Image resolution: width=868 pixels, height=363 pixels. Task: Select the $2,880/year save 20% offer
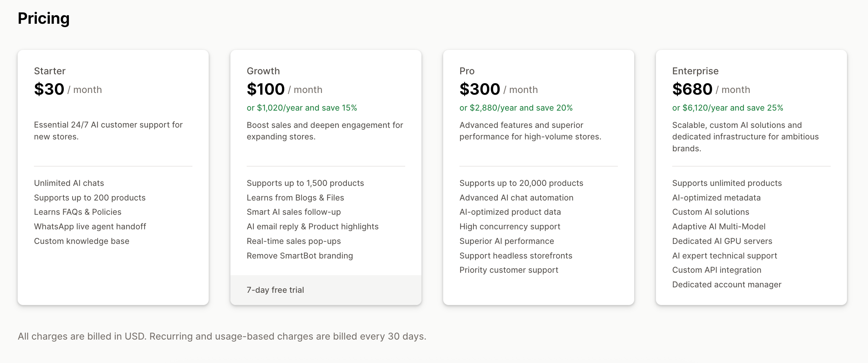516,108
